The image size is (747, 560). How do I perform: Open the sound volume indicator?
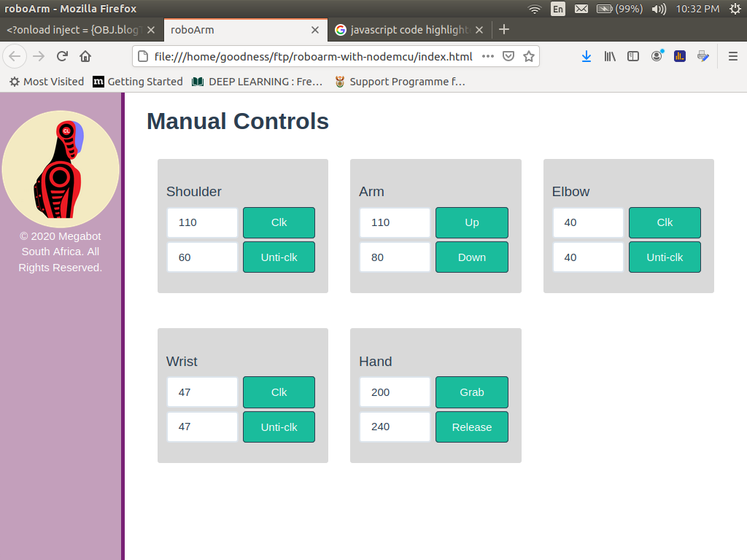point(659,9)
